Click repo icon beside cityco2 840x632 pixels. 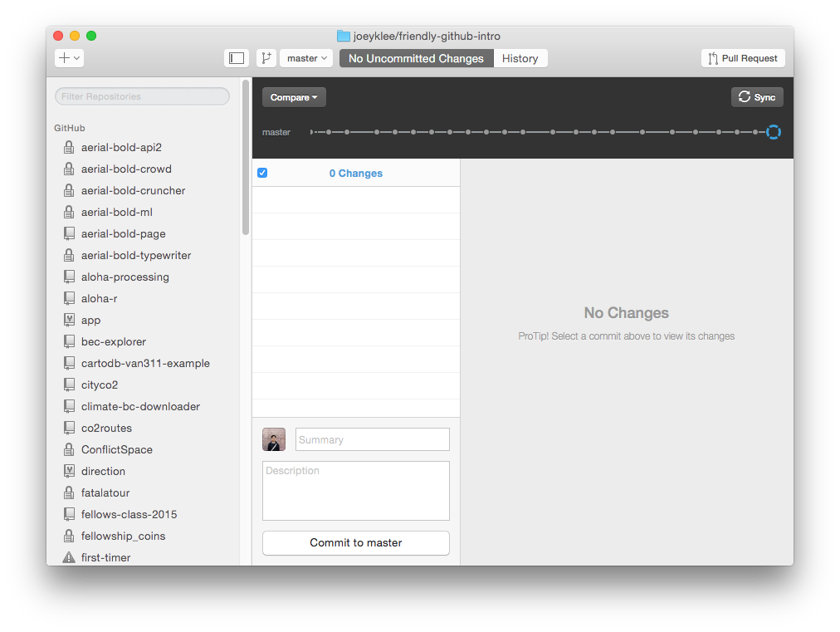tap(69, 385)
